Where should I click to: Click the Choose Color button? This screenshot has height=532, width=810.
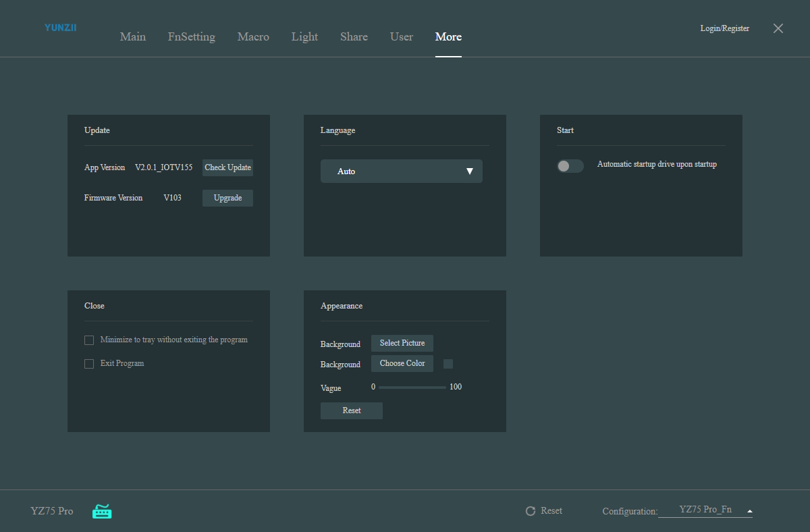402,363
